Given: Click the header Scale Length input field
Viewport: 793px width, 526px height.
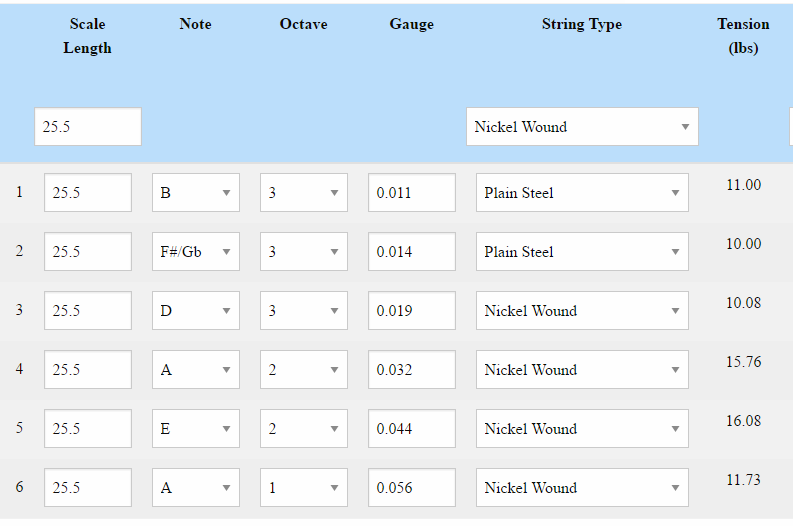Looking at the screenshot, I should (88, 127).
